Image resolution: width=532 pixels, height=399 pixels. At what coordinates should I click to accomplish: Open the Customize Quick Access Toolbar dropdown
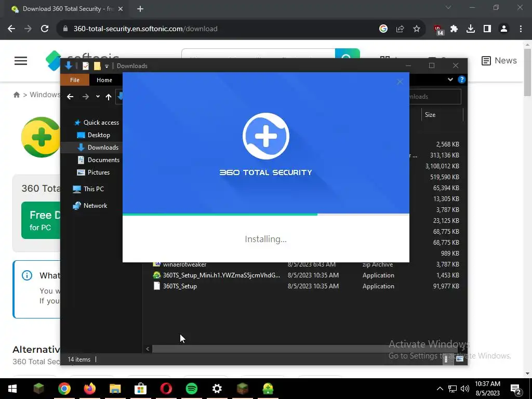pos(107,66)
